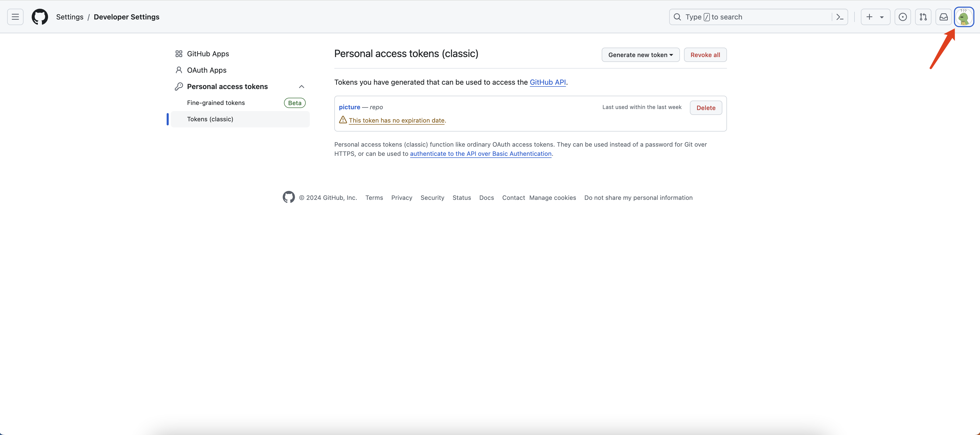Screen dimensions: 980x435
Task: Click Developer Settings breadcrumb
Action: (x=127, y=17)
